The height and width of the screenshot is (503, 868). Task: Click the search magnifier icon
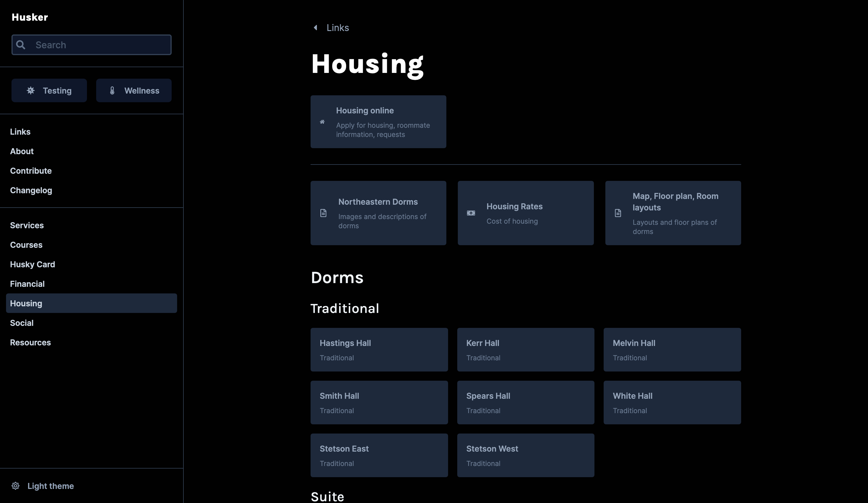click(21, 45)
